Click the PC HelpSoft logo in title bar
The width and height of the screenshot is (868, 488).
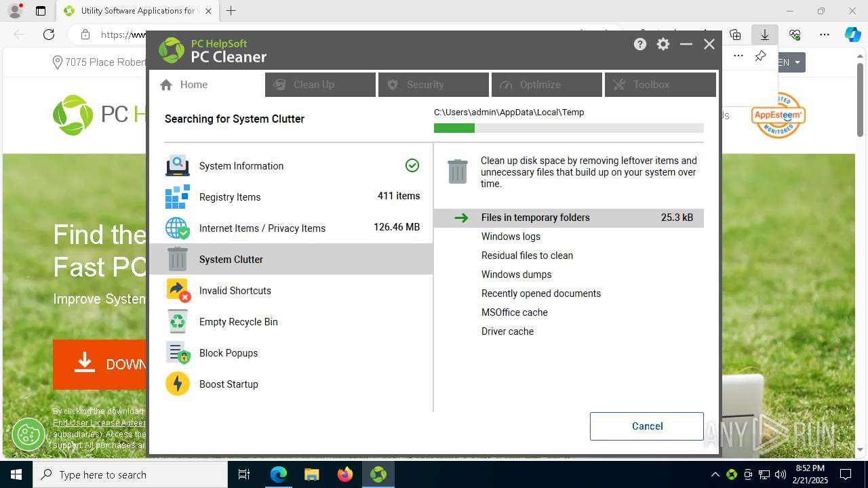[x=172, y=50]
